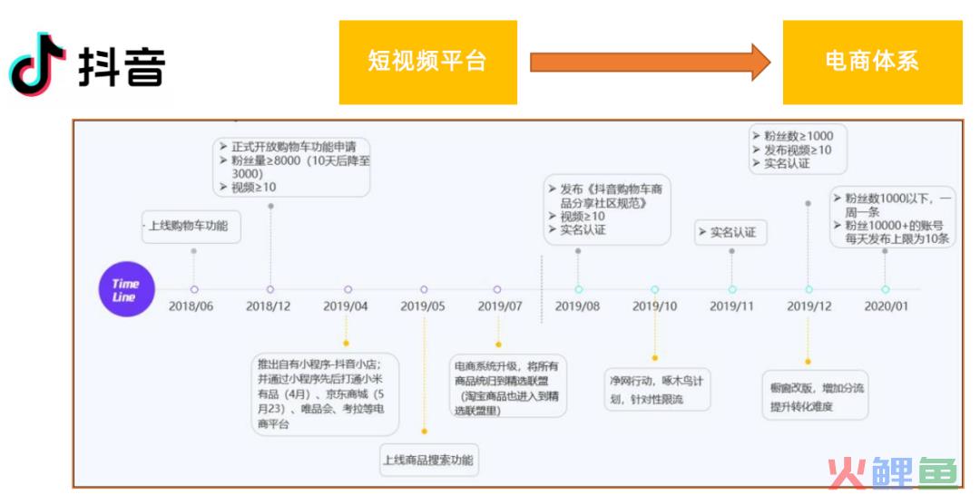Viewport: 980px width, 495px height.
Task: Click the timeline node above 2019/11
Action: [732, 289]
